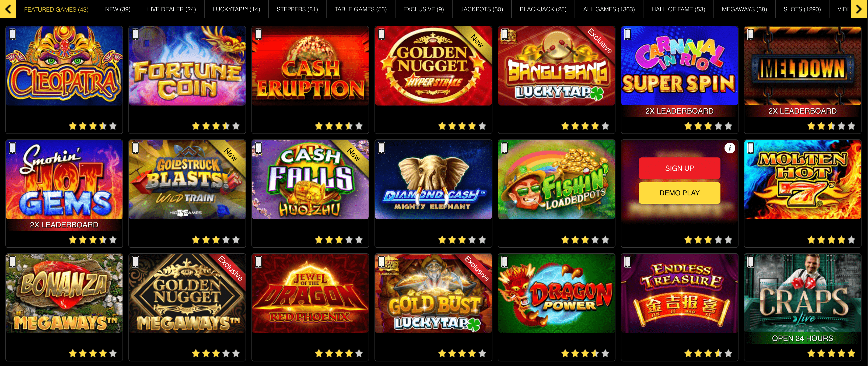Open the Live Dealer tab
This screenshot has height=366, width=868.
(171, 9)
